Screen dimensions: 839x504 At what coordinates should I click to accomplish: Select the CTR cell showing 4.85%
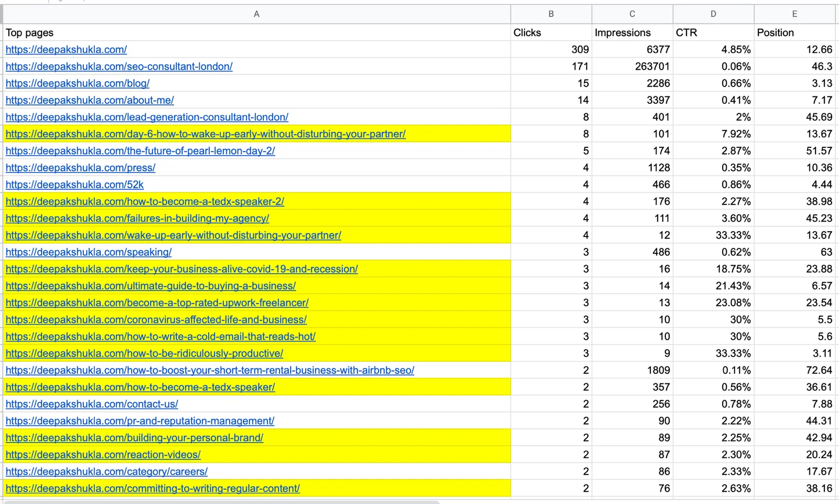[x=713, y=49]
